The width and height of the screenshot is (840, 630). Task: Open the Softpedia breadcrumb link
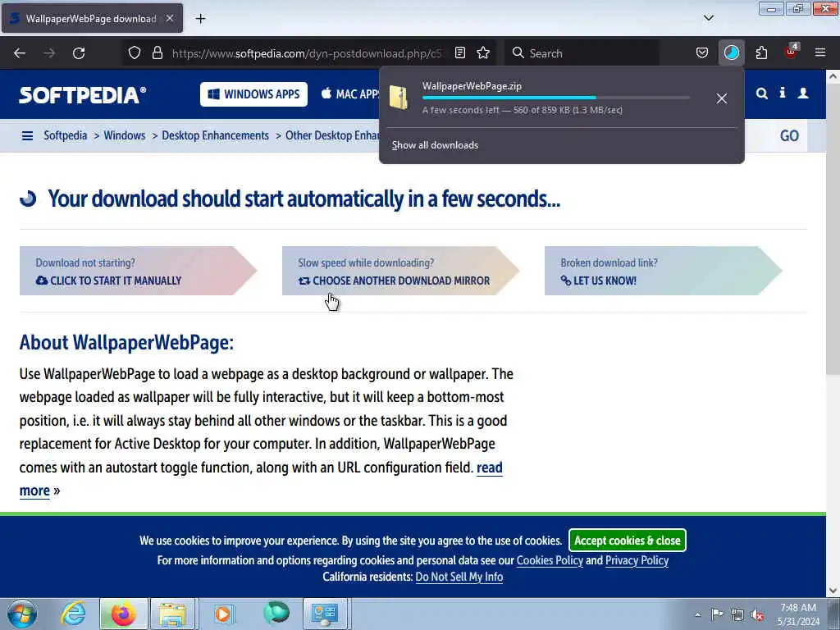pyautogui.click(x=66, y=135)
